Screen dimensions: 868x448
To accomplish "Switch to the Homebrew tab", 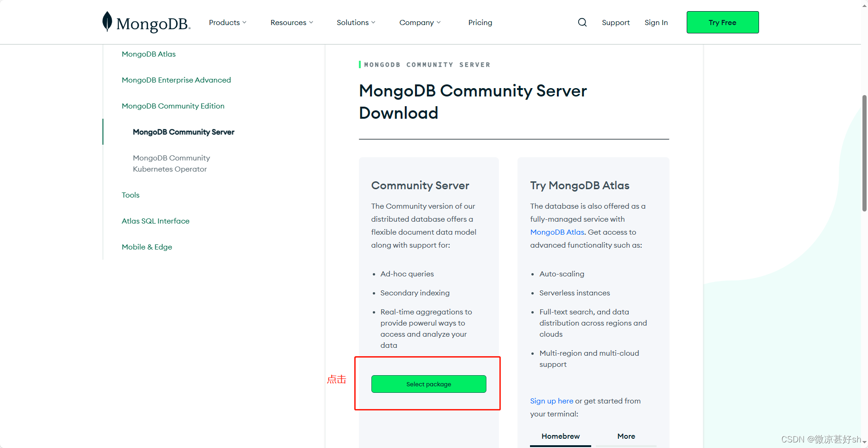I will 560,436.
